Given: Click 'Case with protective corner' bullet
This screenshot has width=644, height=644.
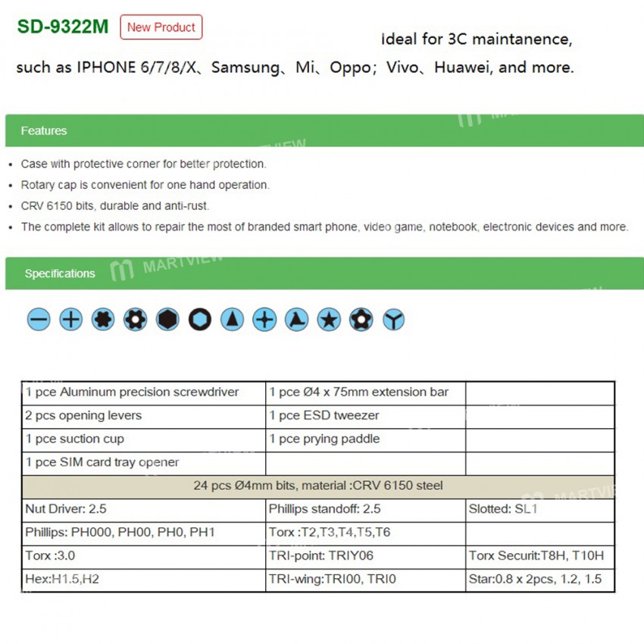Looking at the screenshot, I should pos(144,164).
